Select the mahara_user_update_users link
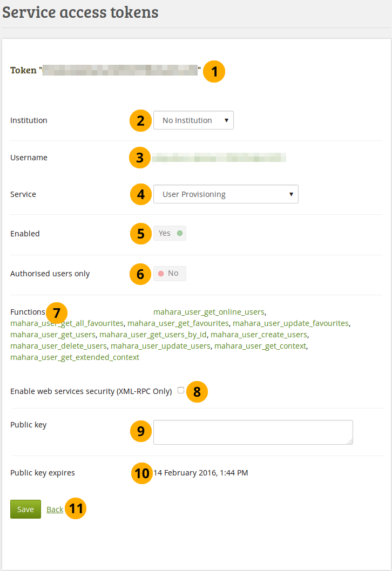 [160, 346]
